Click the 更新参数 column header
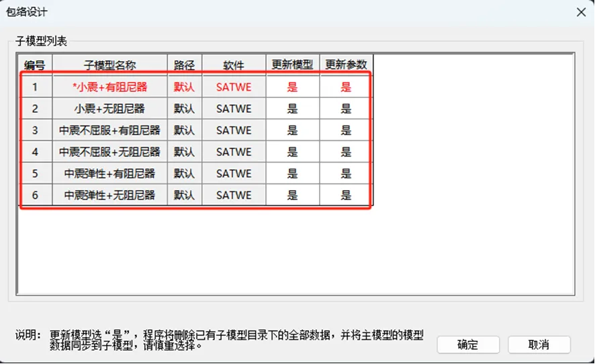This screenshot has width=595, height=364. (x=346, y=65)
